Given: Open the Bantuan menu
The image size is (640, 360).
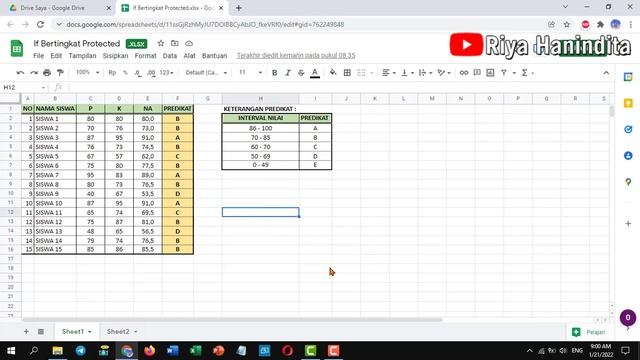Looking at the screenshot, I should 214,56.
